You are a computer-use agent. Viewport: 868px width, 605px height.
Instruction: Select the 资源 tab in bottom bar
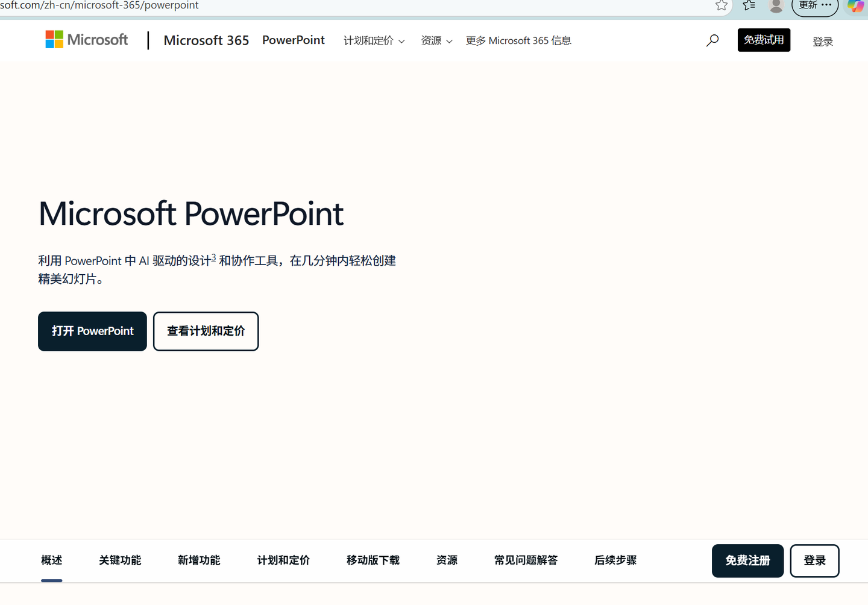447,560
